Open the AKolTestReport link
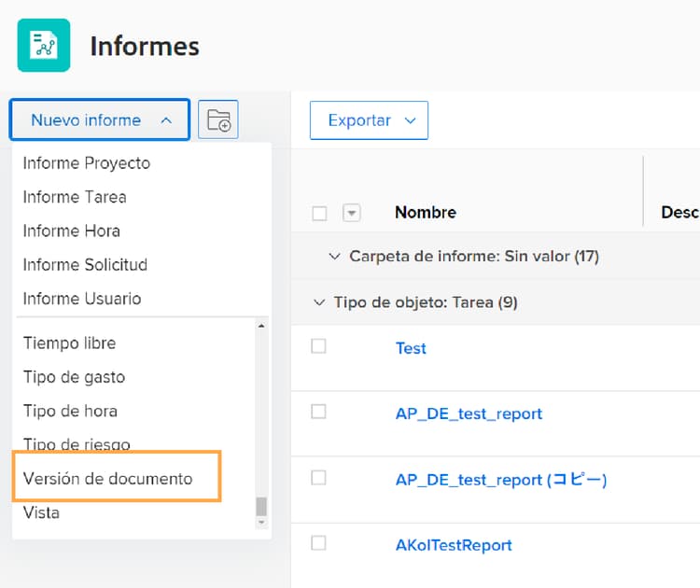Viewport: 700px width, 588px height. coord(454,545)
